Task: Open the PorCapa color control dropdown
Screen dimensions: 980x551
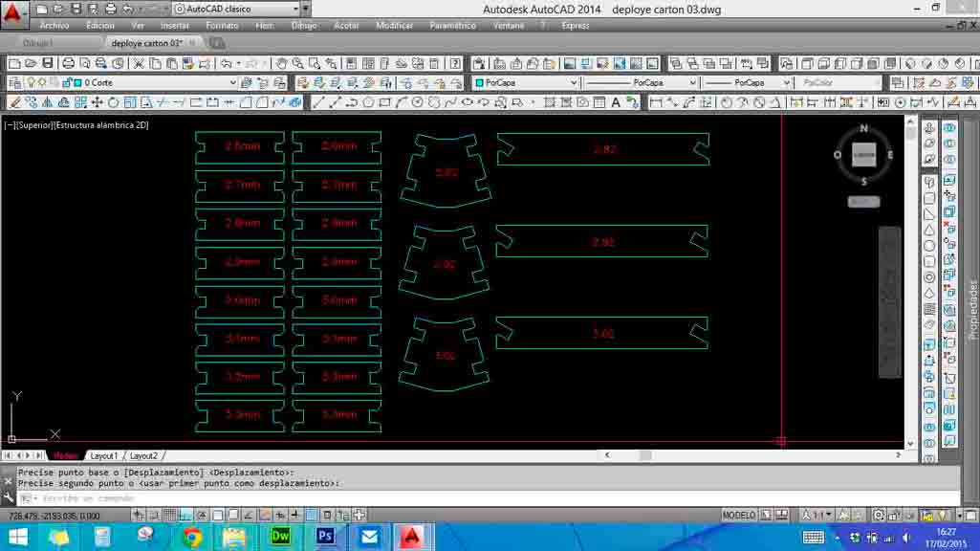Action: point(573,82)
